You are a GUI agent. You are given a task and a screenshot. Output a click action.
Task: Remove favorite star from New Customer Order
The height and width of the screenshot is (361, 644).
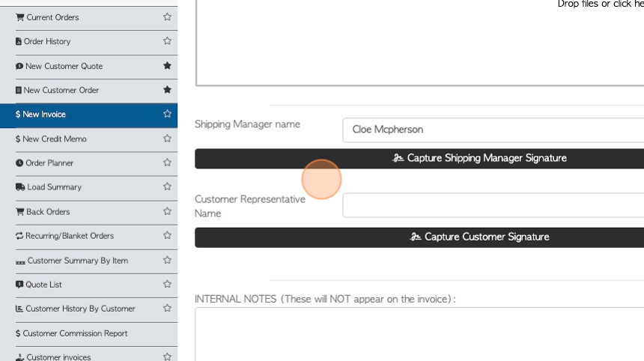[x=167, y=90]
